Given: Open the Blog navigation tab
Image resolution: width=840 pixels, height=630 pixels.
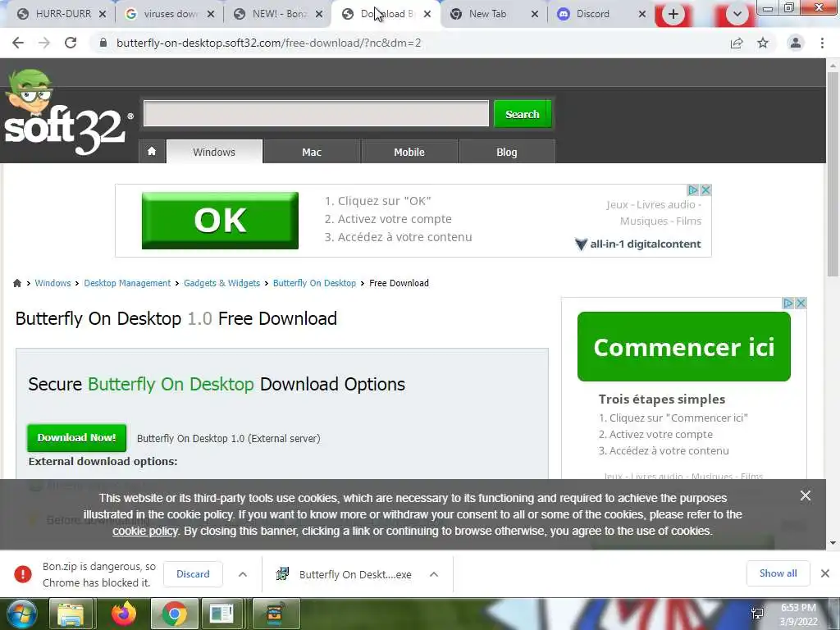Looking at the screenshot, I should tap(507, 152).
